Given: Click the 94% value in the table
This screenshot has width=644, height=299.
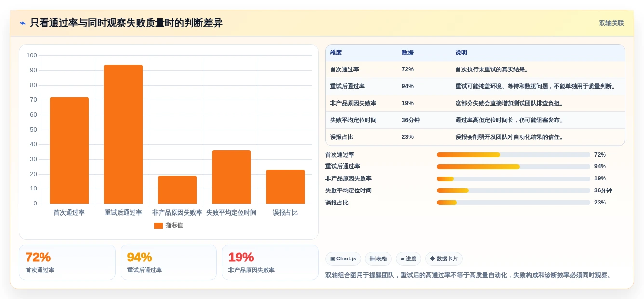Looking at the screenshot, I should 408,86.
